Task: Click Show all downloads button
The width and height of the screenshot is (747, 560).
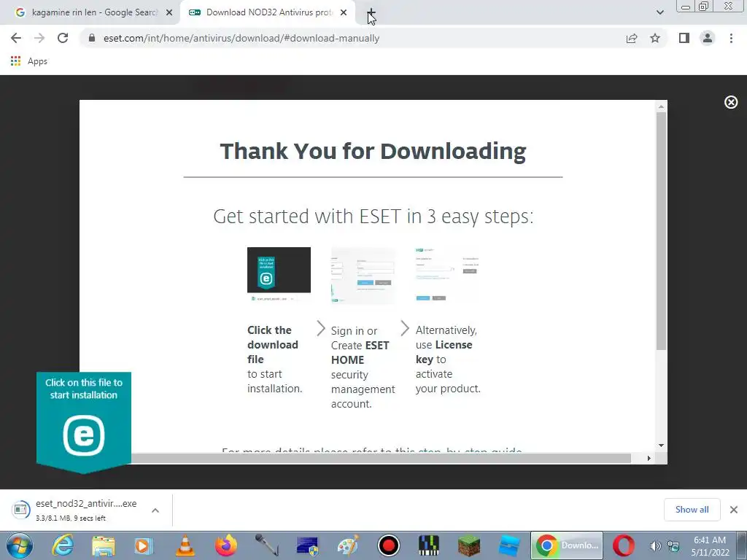Action: click(x=692, y=510)
